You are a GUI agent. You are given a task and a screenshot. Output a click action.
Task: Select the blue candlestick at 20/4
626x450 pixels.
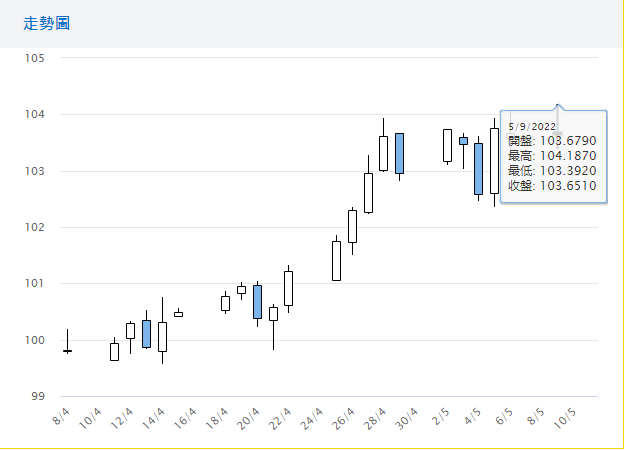tap(257, 301)
